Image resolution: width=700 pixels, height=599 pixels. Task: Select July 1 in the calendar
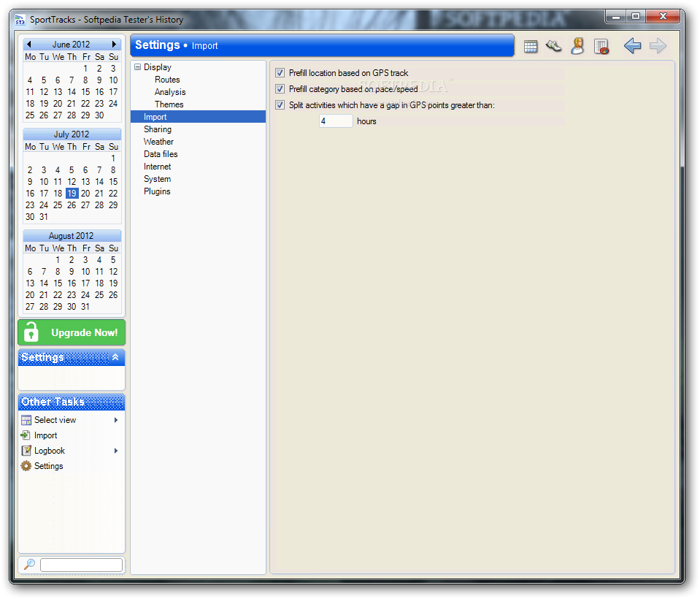(113, 159)
